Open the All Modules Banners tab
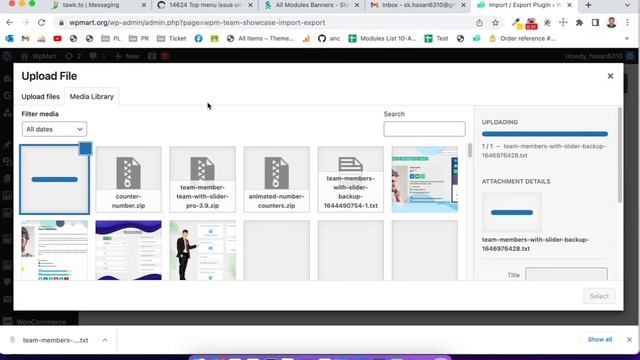 [x=312, y=5]
